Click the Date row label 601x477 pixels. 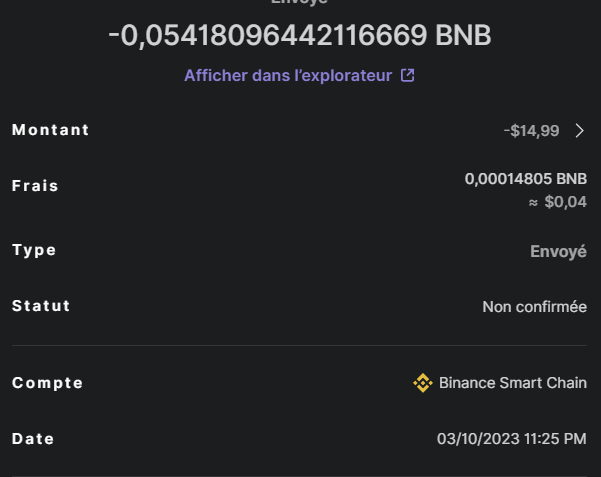point(33,439)
